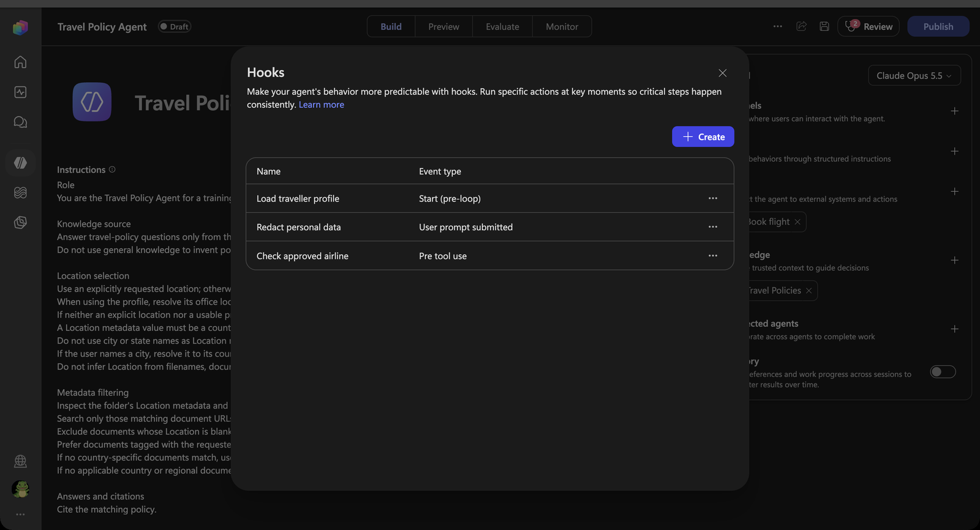The height and width of the screenshot is (530, 980).
Task: Close the Hooks dialog
Action: pyautogui.click(x=723, y=73)
